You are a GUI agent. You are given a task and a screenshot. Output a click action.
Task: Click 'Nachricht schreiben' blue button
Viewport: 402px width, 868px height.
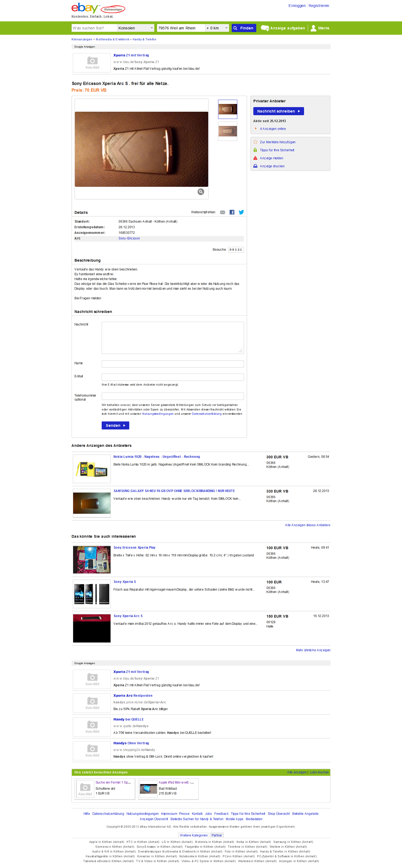pos(278,111)
